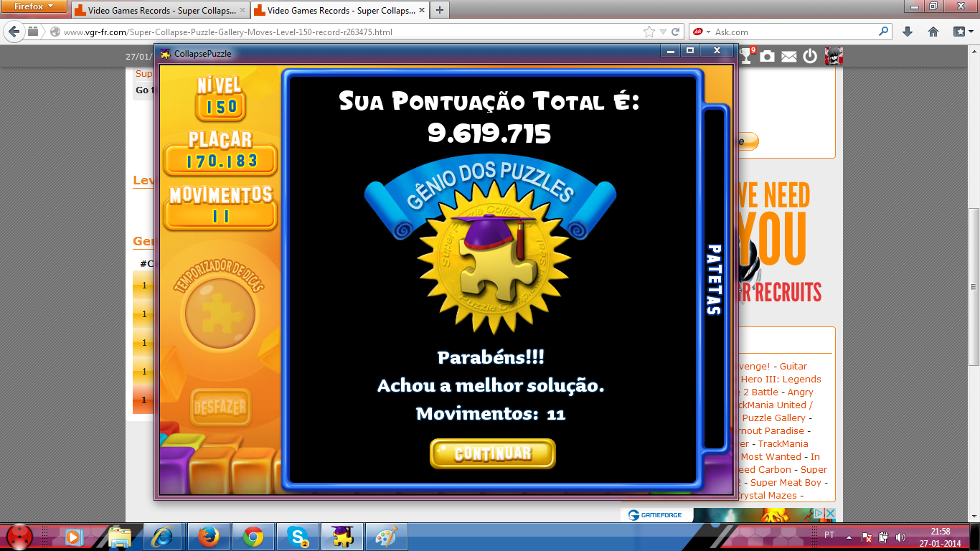Viewport: 980px width, 551px height.
Task: Launch Google Chrome from taskbar
Action: click(253, 536)
